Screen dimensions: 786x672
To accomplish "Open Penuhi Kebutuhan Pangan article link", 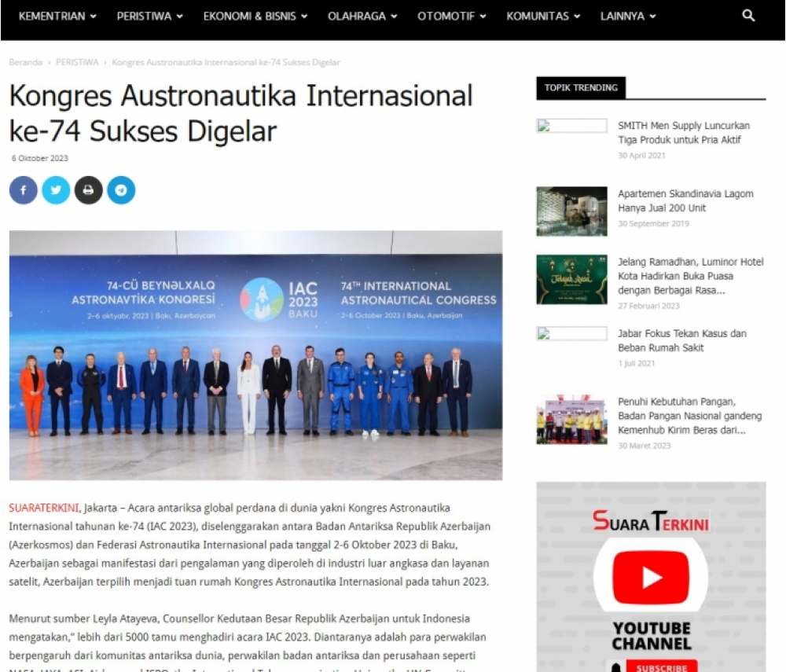I will pos(690,416).
